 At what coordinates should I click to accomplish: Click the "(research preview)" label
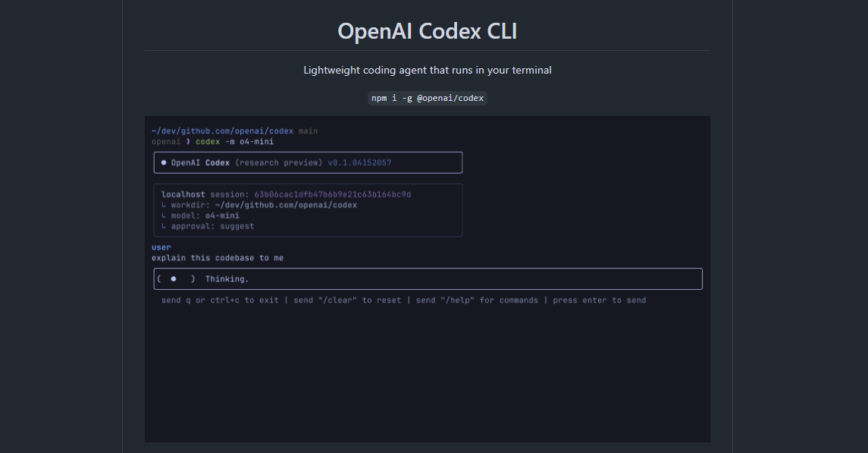[279, 163]
